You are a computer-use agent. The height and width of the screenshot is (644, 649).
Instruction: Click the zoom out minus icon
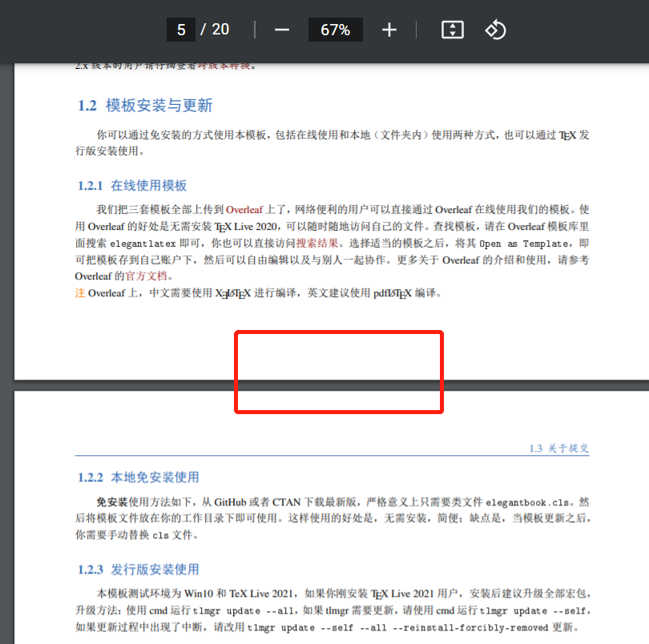pos(281,30)
